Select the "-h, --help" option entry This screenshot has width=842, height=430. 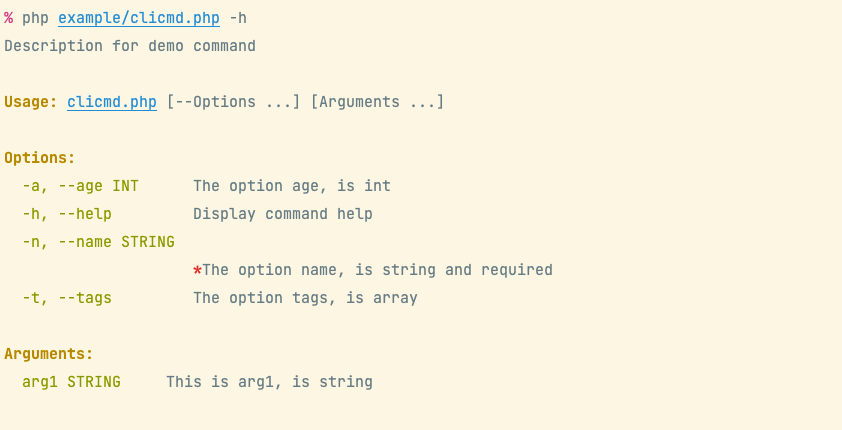[x=67, y=214]
